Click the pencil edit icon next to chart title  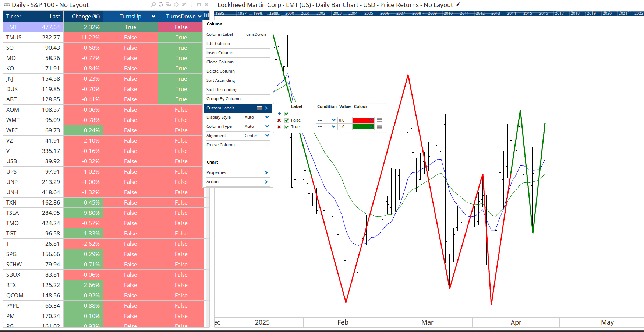click(458, 5)
